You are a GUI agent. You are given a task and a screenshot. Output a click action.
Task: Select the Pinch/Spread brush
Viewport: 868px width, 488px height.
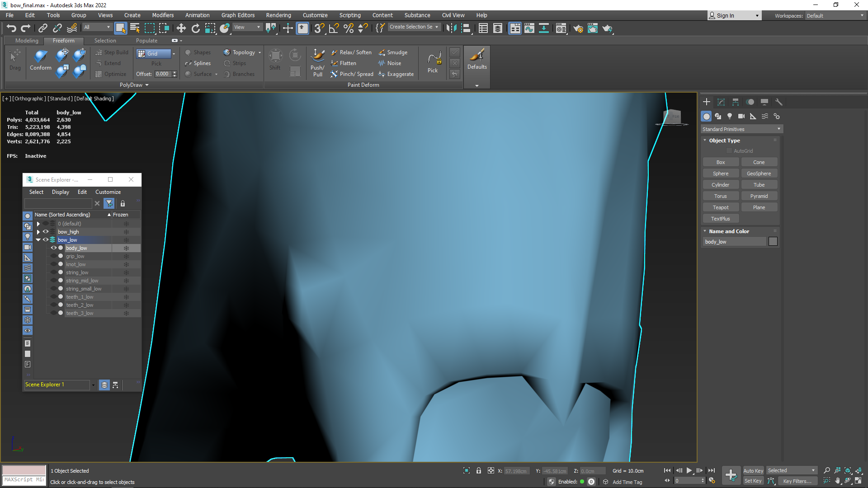click(x=352, y=74)
